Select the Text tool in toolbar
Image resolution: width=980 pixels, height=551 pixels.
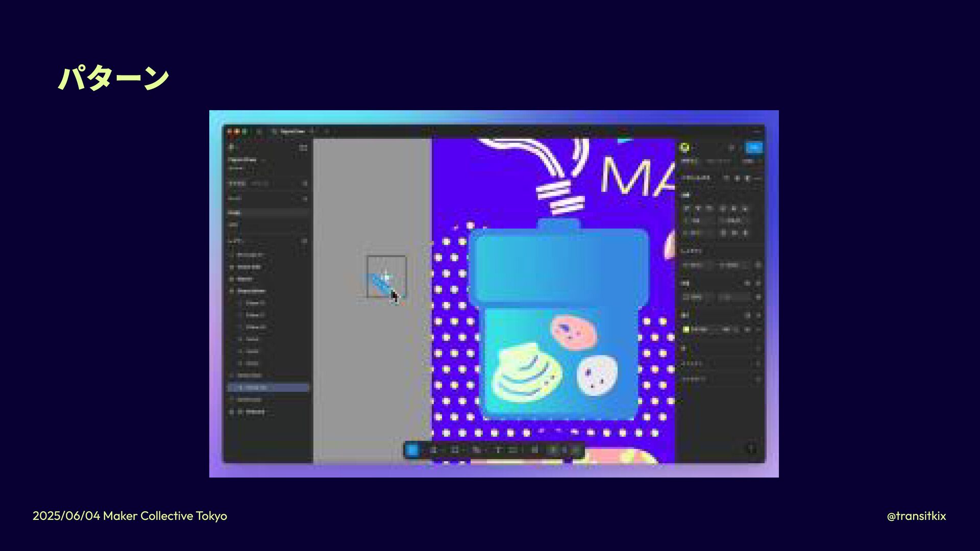point(499,450)
